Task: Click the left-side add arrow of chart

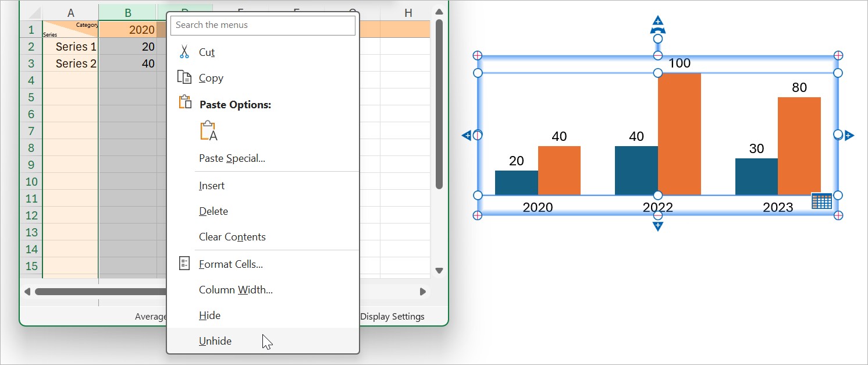Action: [x=467, y=136]
